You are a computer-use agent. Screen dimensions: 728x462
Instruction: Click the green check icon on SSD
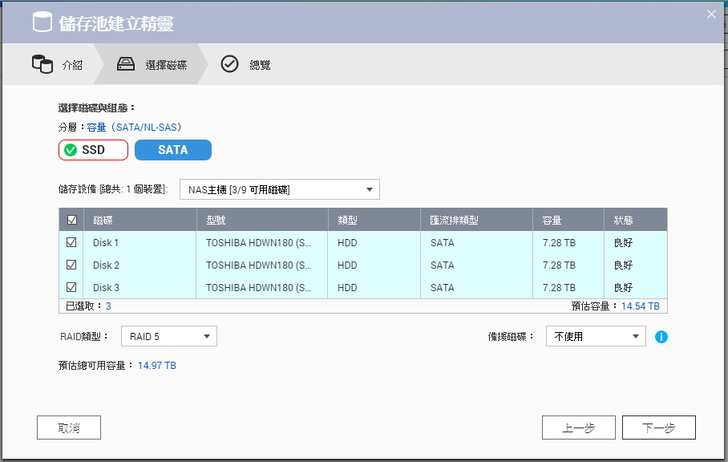point(70,150)
